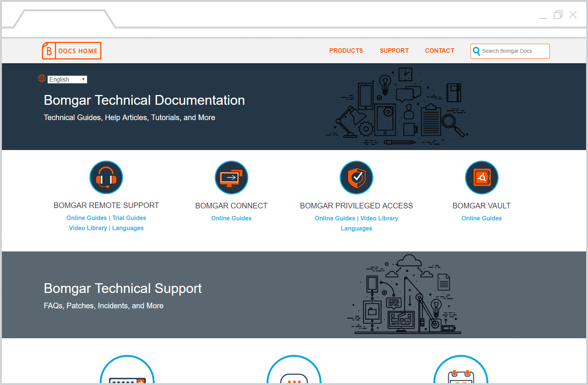The width and height of the screenshot is (588, 385).
Task: Click Bomgar Technical Documentation title
Action: (144, 100)
